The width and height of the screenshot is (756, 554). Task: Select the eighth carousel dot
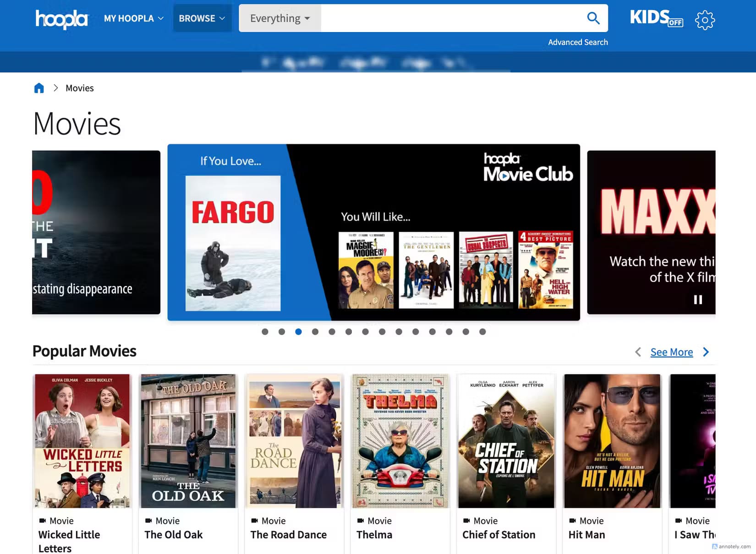coord(382,331)
